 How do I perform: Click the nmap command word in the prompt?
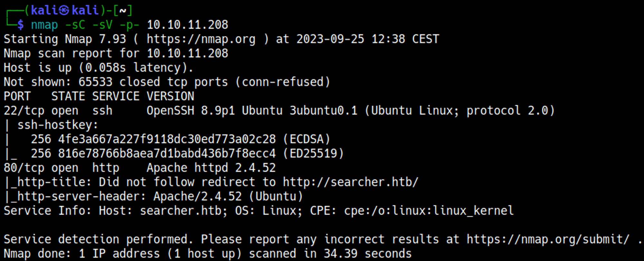pyautogui.click(x=44, y=25)
